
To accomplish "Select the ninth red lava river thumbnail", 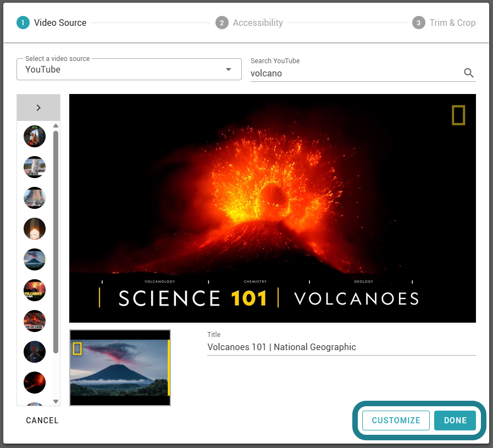I will (35, 383).
